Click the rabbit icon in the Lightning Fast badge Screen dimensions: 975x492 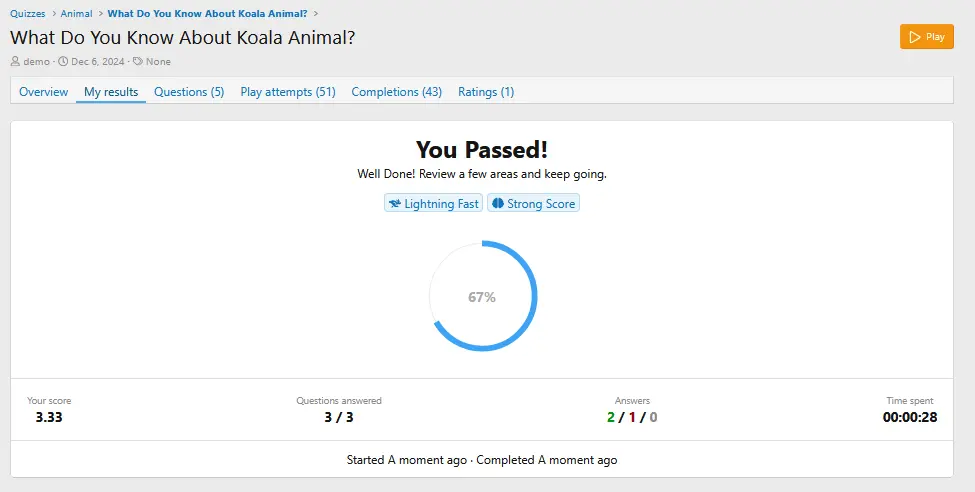point(395,204)
